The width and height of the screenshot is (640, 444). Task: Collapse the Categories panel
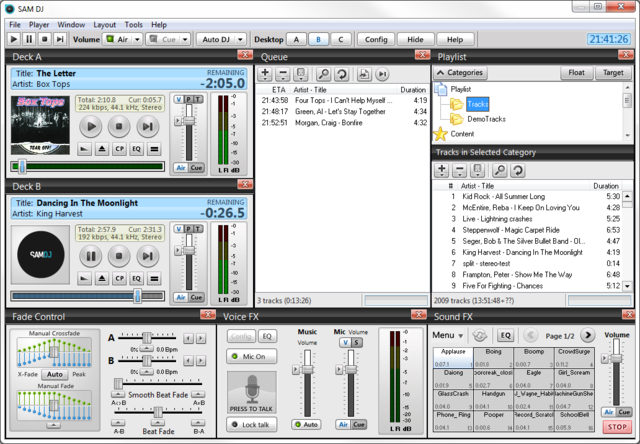(x=460, y=73)
